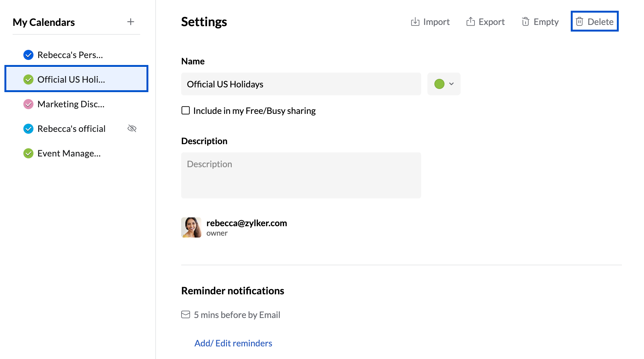The width and height of the screenshot is (644, 359).
Task: Click into the Description text area
Action: (x=301, y=175)
